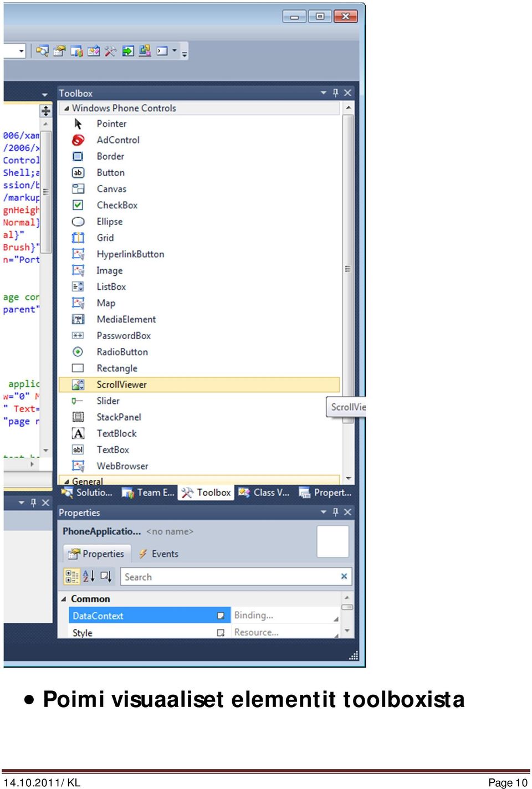The image size is (532, 789).
Task: Open Command Window icon's dropdown arrow
Action: pyautogui.click(x=175, y=50)
